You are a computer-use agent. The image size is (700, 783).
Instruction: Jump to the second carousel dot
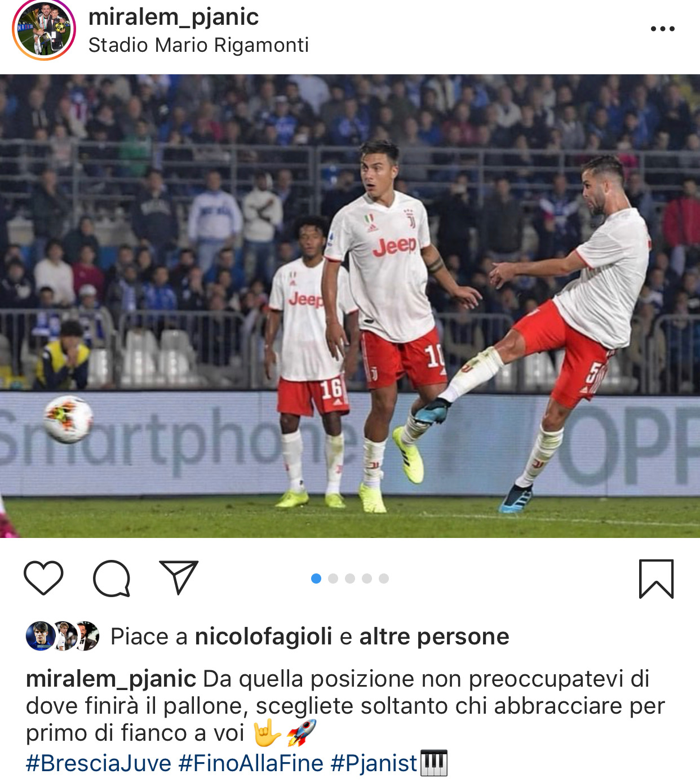[333, 579]
